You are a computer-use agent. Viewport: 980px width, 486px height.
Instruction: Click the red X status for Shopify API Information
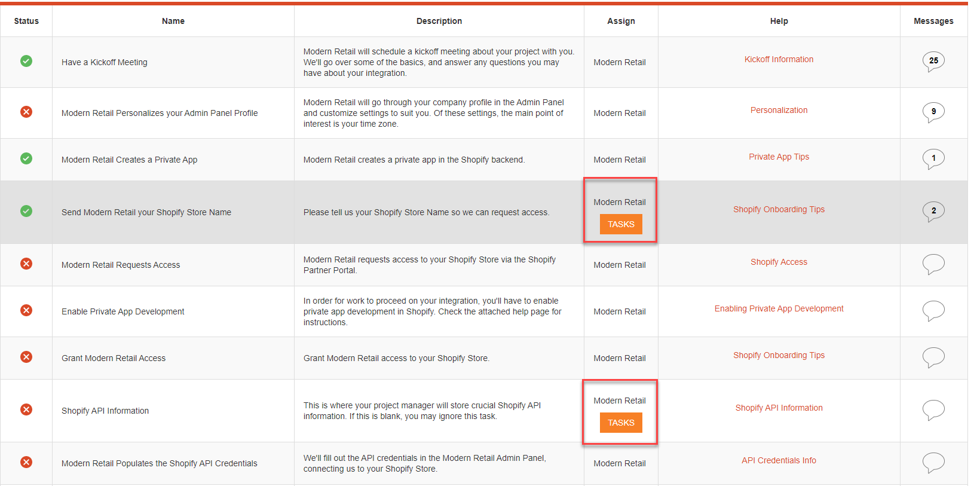pos(26,409)
